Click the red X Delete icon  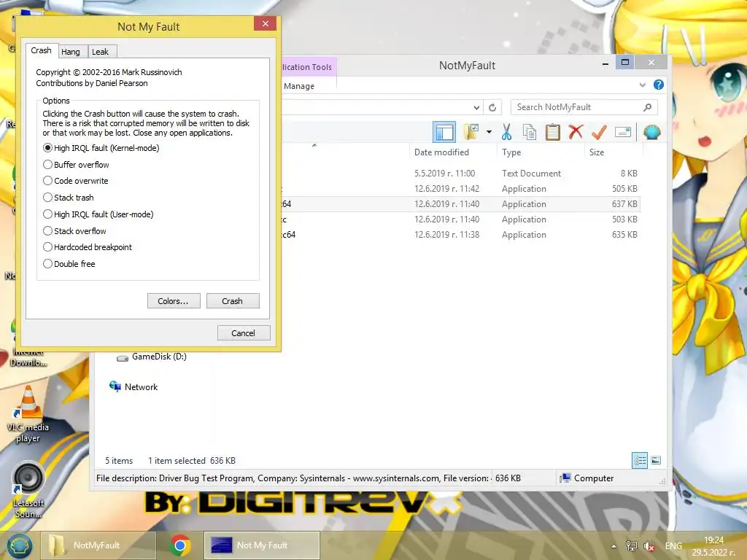pos(576,132)
